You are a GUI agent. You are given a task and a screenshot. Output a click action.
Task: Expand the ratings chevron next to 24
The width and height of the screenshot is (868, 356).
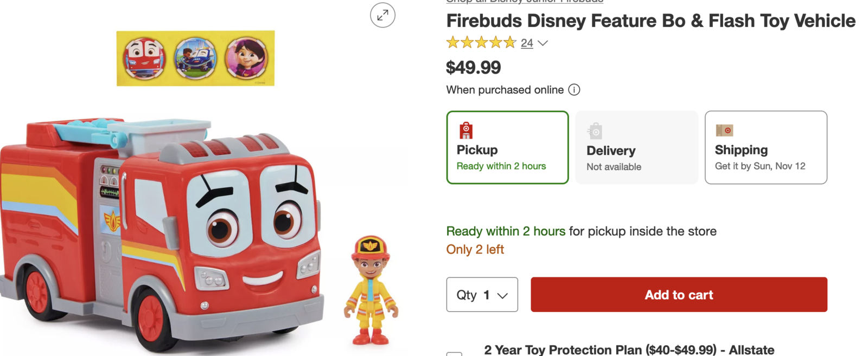point(542,43)
